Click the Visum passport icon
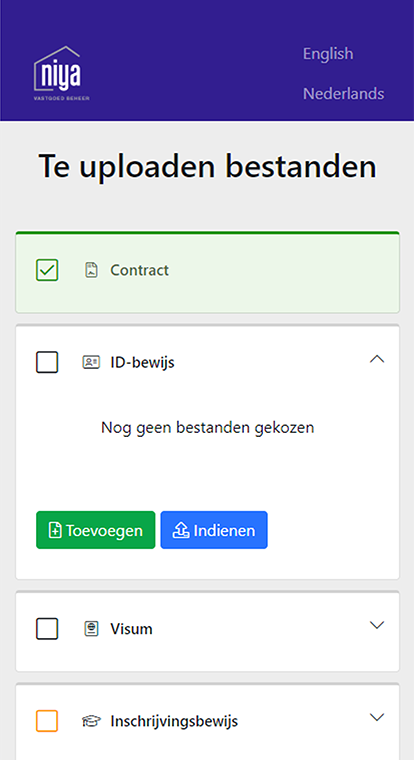Viewport: 414px width, 760px height. (91, 629)
